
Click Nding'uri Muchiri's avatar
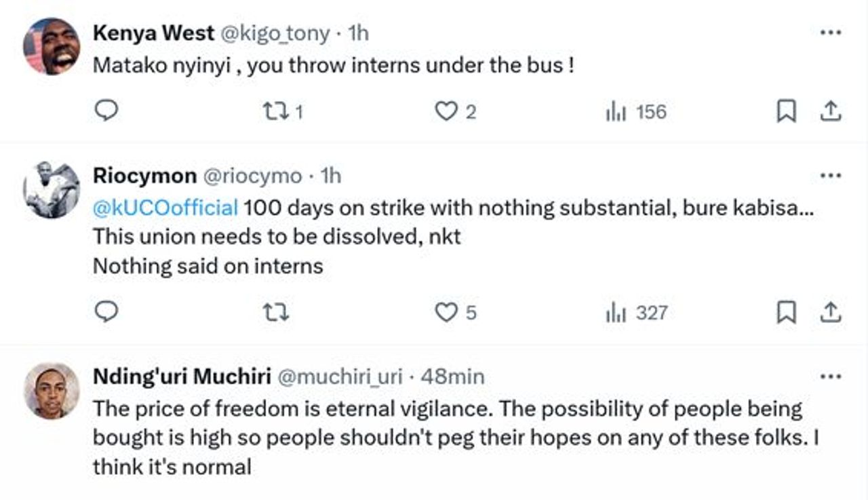(x=52, y=390)
